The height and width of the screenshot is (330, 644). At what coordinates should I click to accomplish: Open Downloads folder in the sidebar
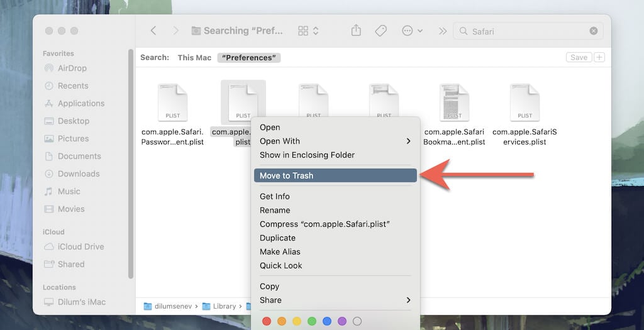(x=78, y=173)
